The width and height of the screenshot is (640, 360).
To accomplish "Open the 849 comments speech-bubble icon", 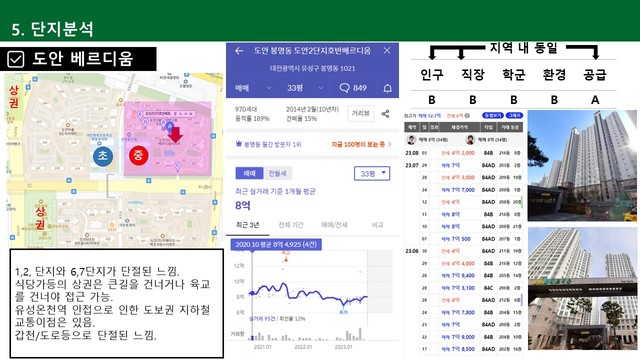I will (x=353, y=88).
